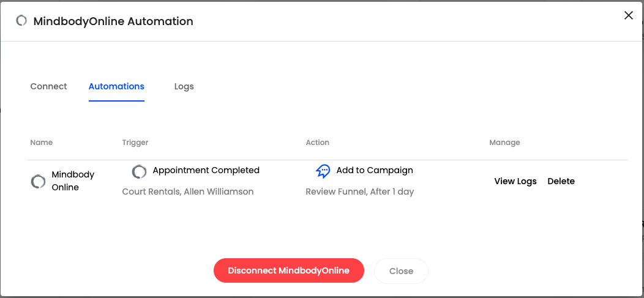This screenshot has width=644, height=298.
Task: Delete the Mindbody Online automation
Action: point(561,181)
